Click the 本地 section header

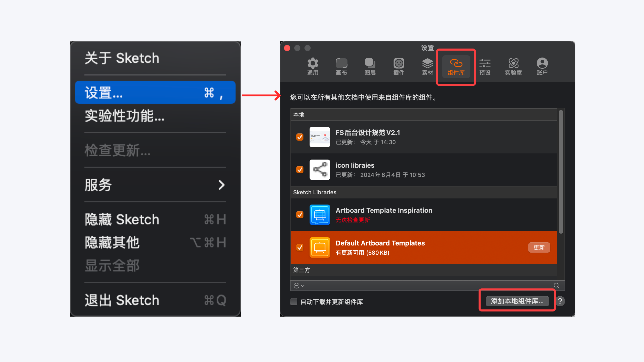(424, 115)
